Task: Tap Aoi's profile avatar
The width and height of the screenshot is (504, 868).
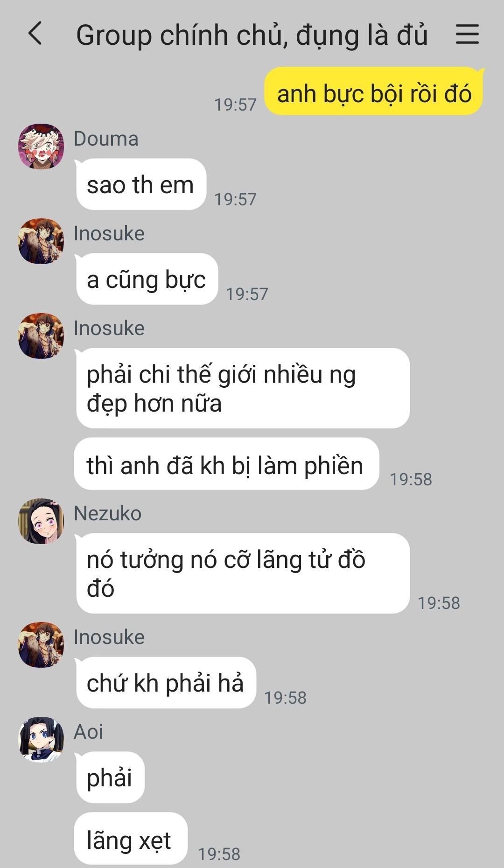Action: pos(41,740)
